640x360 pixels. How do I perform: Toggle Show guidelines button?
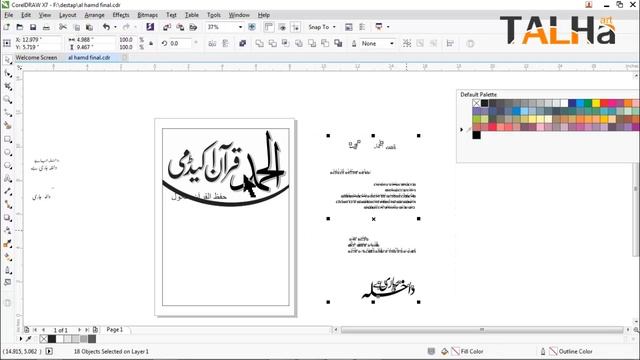(x=296, y=27)
